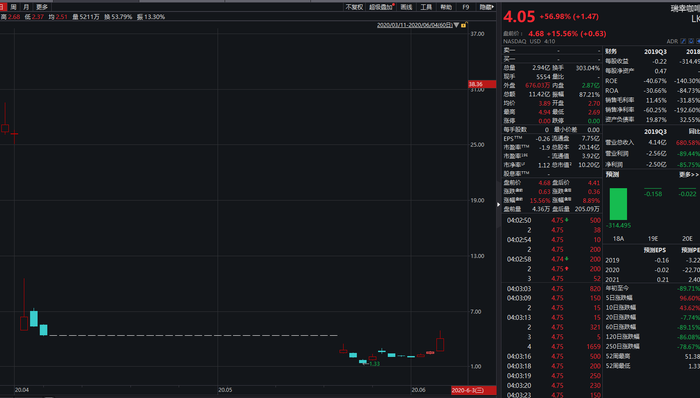Open the 超级叠加 overlay tool

(381, 7)
